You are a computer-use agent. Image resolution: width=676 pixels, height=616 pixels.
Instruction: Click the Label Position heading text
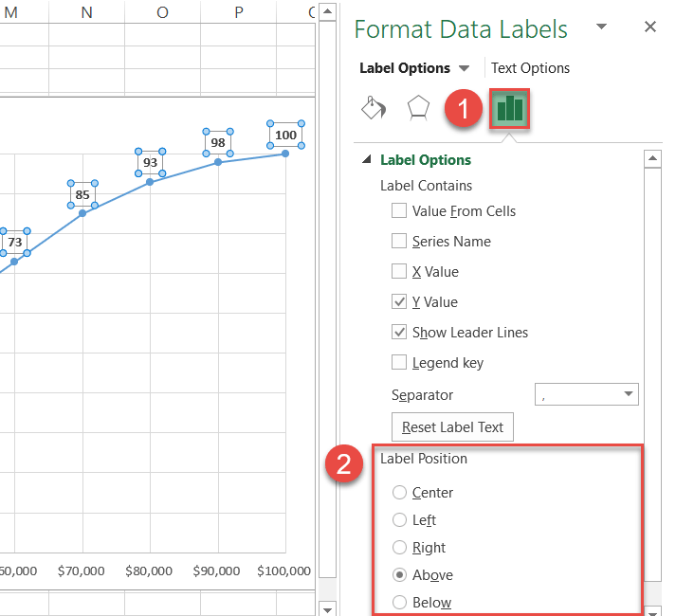pos(424,459)
